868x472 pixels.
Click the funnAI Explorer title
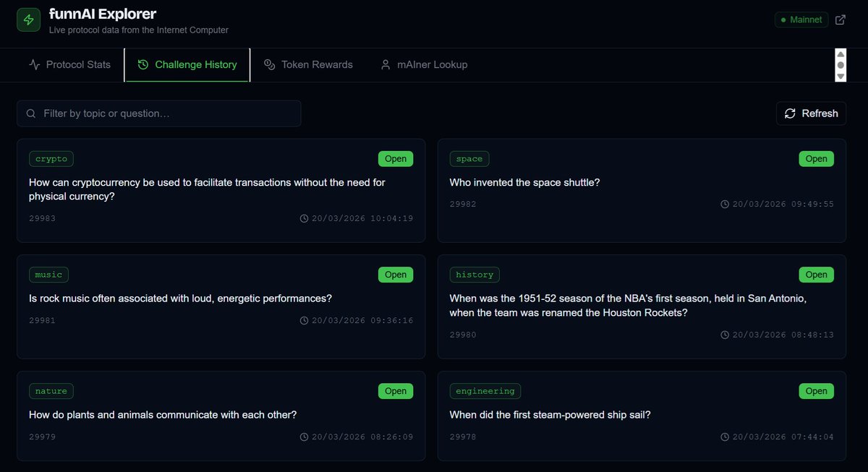click(x=103, y=14)
